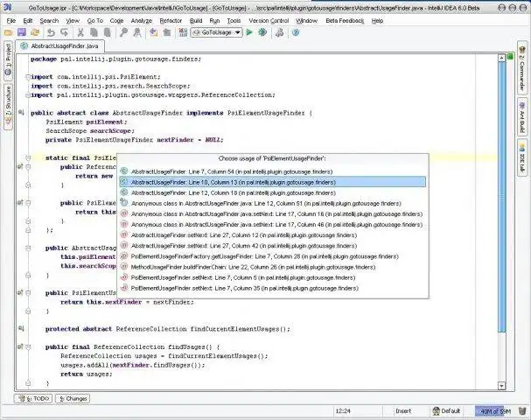This screenshot has height=420, width=531.
Task: Open the Go To menu
Action: point(95,21)
